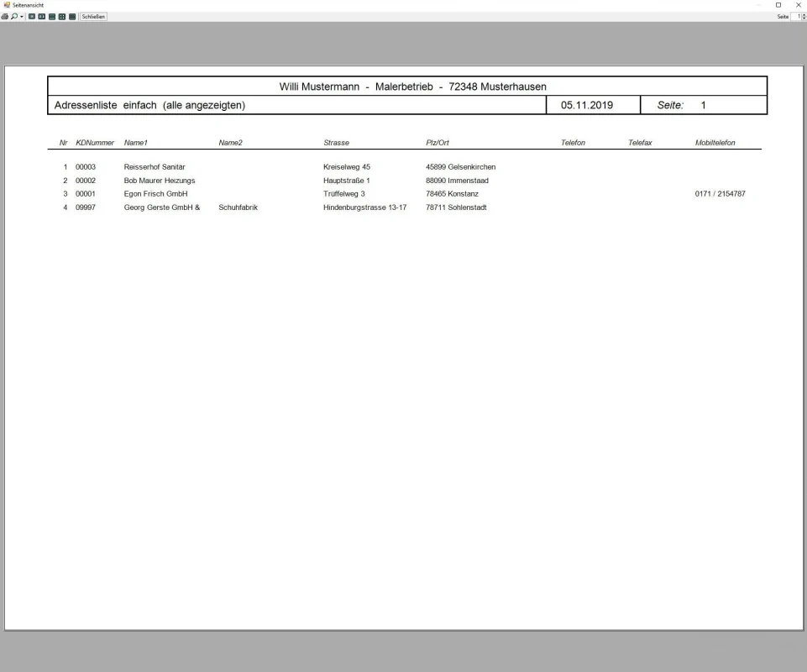Viewport: 807px width, 672px height.
Task: Increase page number with up arrow
Action: (x=804, y=15)
